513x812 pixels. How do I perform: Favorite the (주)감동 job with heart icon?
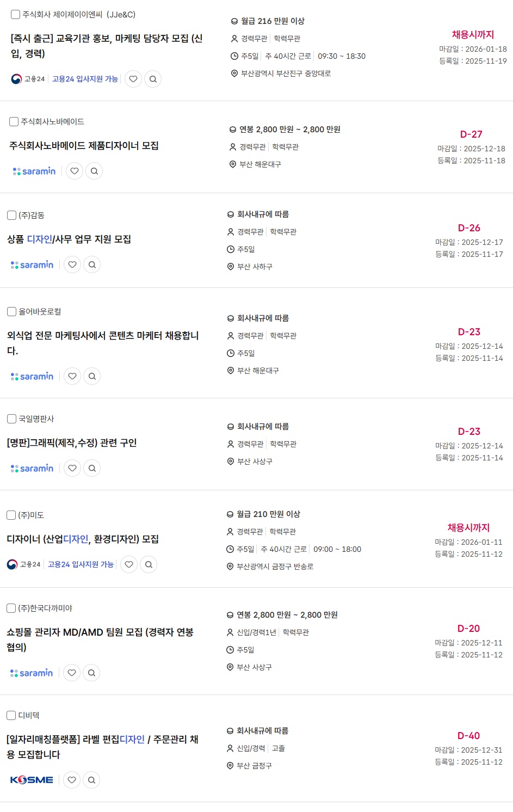click(72, 264)
